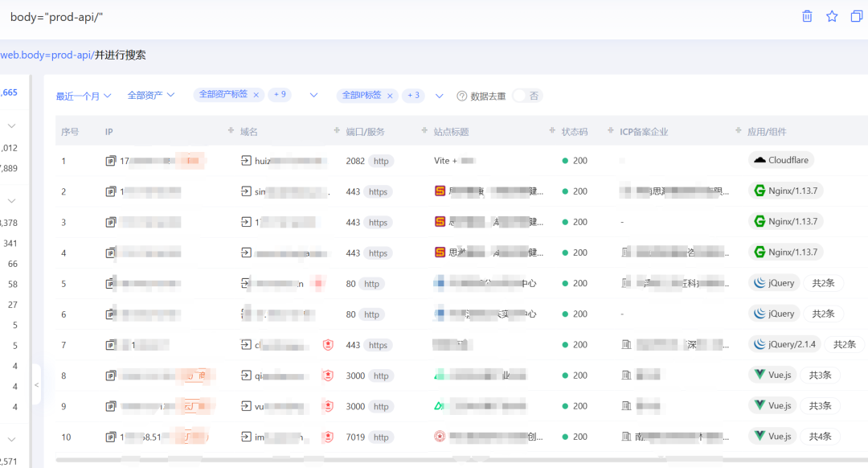Collapse the sidebar with the handle arrow
Screen dimensions: 868x468
pos(36,384)
